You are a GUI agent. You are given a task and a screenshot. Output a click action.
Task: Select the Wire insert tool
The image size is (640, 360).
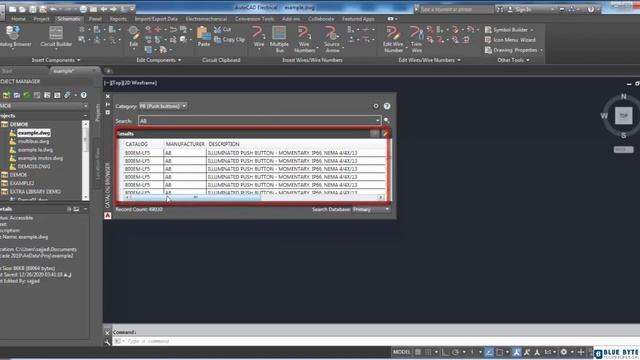point(259,37)
